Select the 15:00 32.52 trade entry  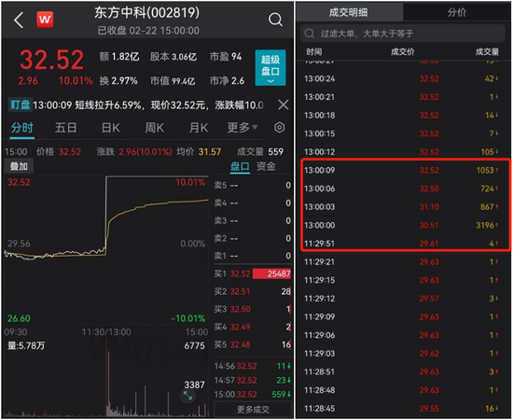tap(252, 395)
